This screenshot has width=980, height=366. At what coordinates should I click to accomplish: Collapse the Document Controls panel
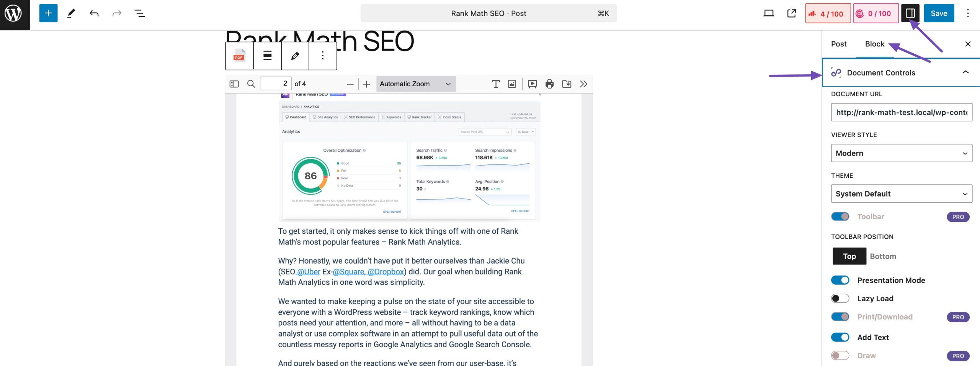point(901,73)
